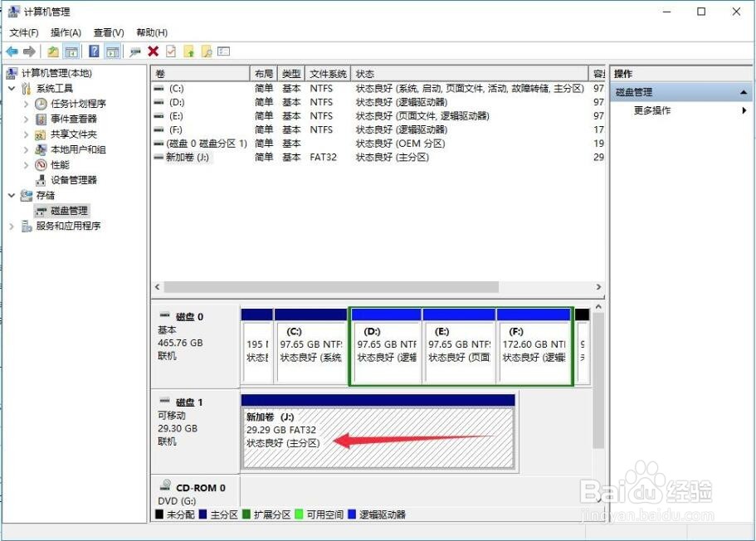
Task: Click the Performance monitor icon in tree
Action: pyautogui.click(x=41, y=165)
